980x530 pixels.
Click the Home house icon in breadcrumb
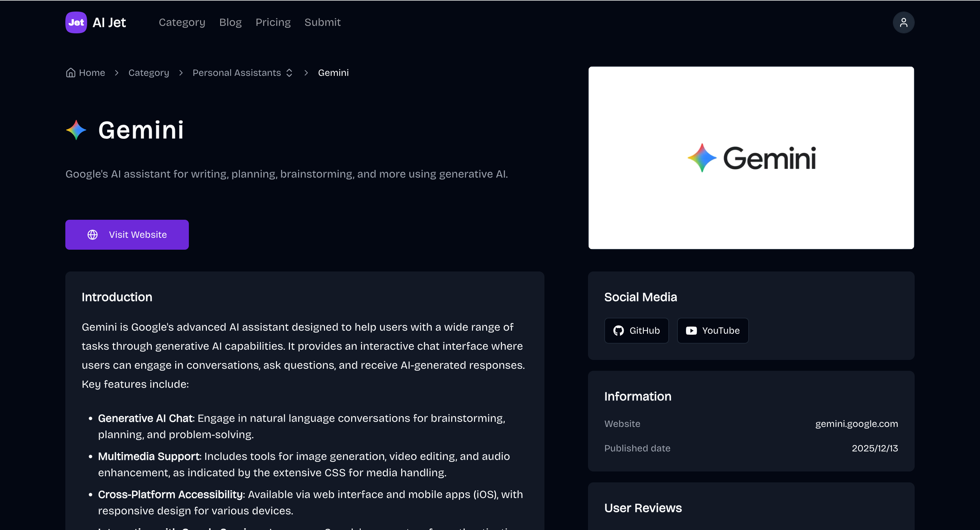point(70,72)
